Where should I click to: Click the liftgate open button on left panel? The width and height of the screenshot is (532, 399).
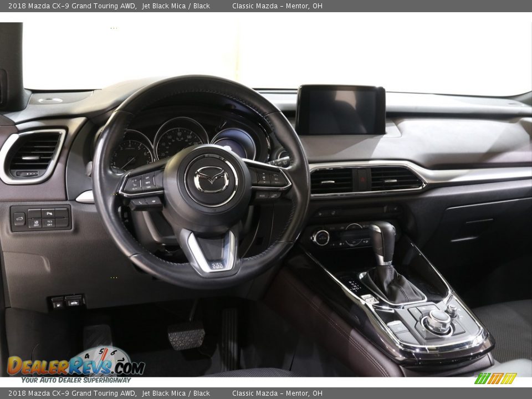(x=19, y=219)
